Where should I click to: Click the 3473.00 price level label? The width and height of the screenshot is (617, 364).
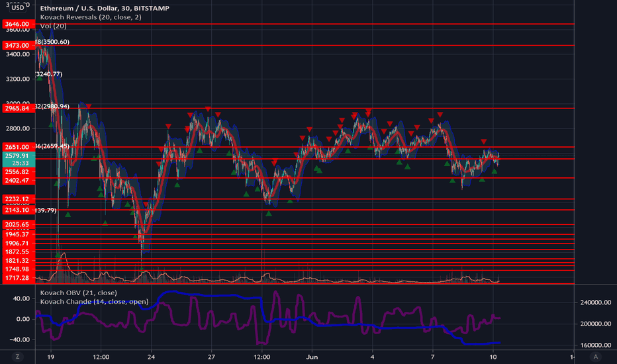point(19,45)
